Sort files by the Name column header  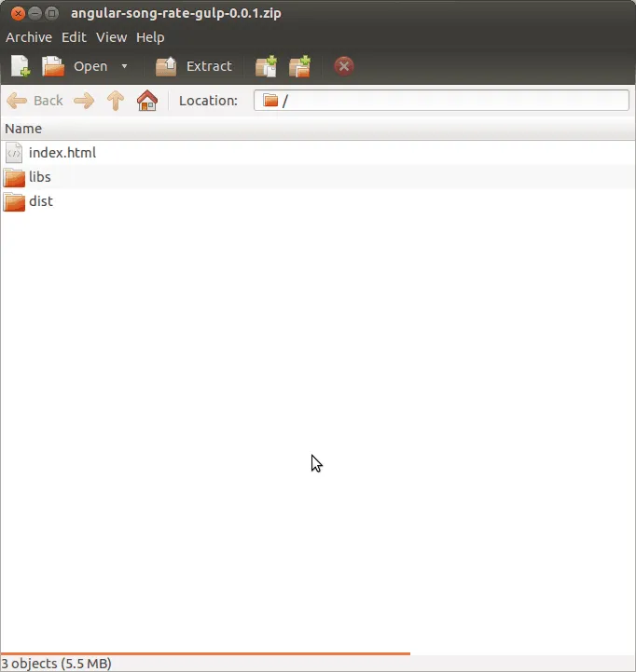(24, 129)
